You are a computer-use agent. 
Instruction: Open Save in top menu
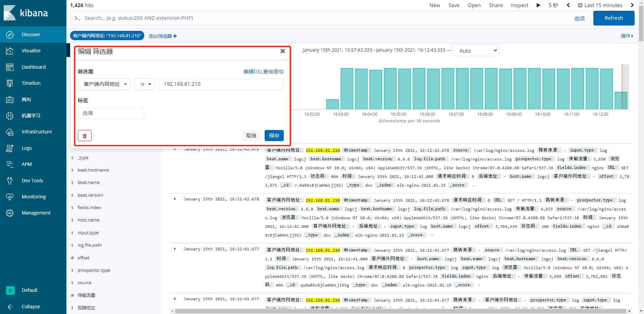pyautogui.click(x=454, y=5)
